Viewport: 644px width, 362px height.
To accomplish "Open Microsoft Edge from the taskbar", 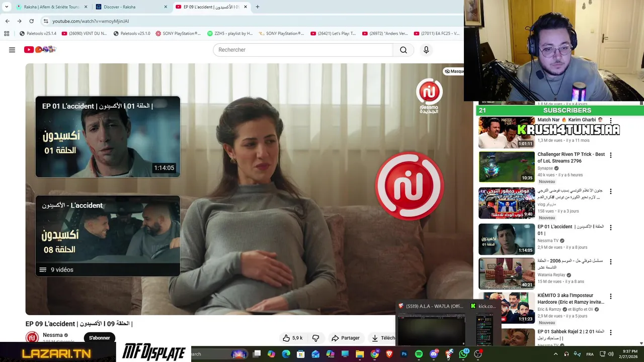I will pos(286,354).
